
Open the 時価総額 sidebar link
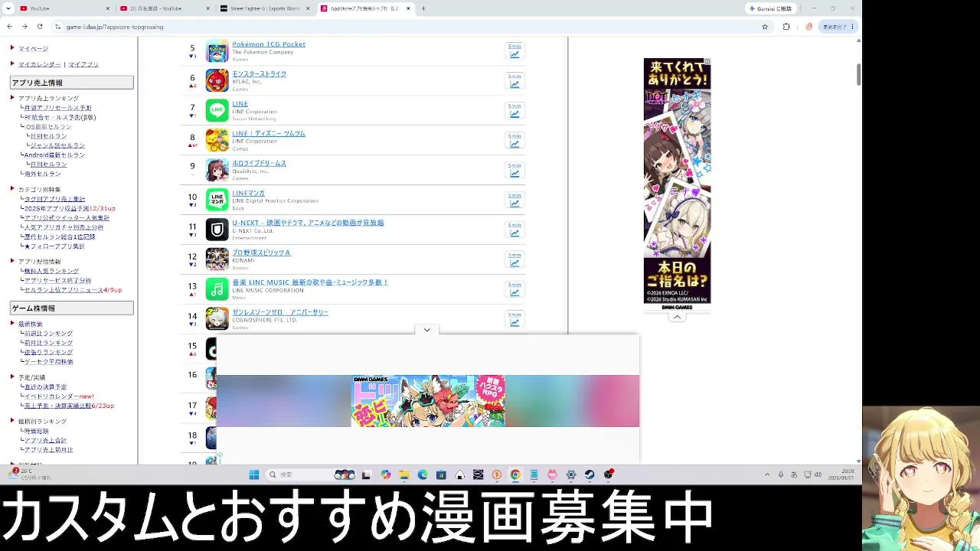pyautogui.click(x=36, y=431)
